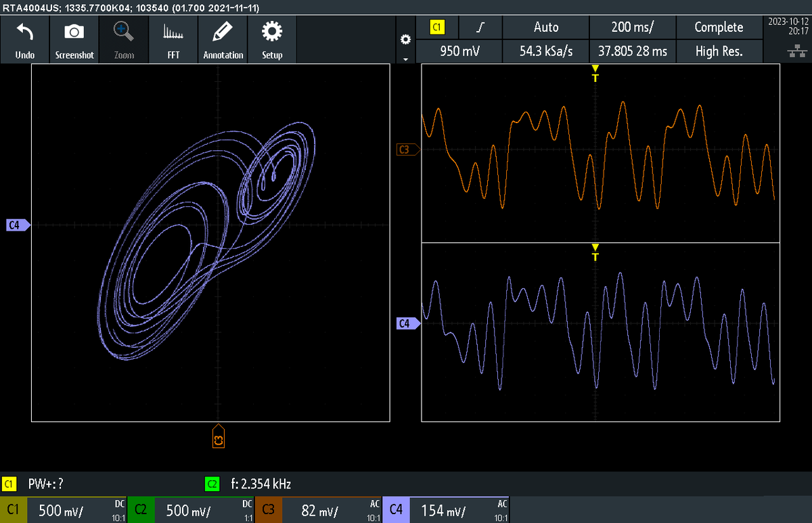Open the C1 trigger source menu
Image resolution: width=812 pixels, height=523 pixels.
[x=436, y=27]
